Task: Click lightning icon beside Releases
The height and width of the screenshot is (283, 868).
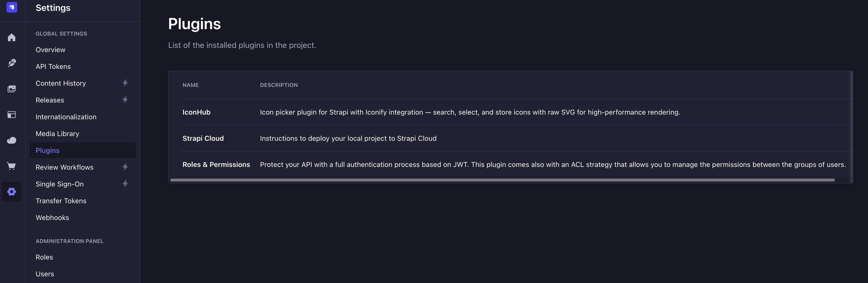Action: pos(125,100)
